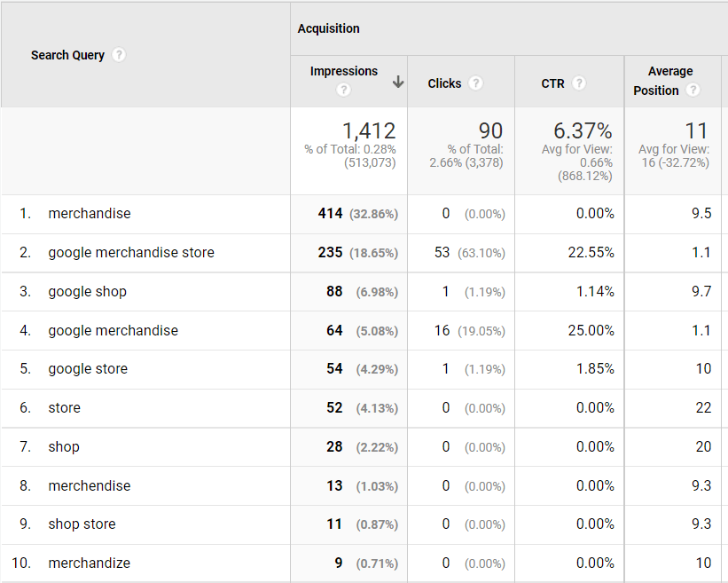Open the CTR metric help icon

[x=577, y=83]
